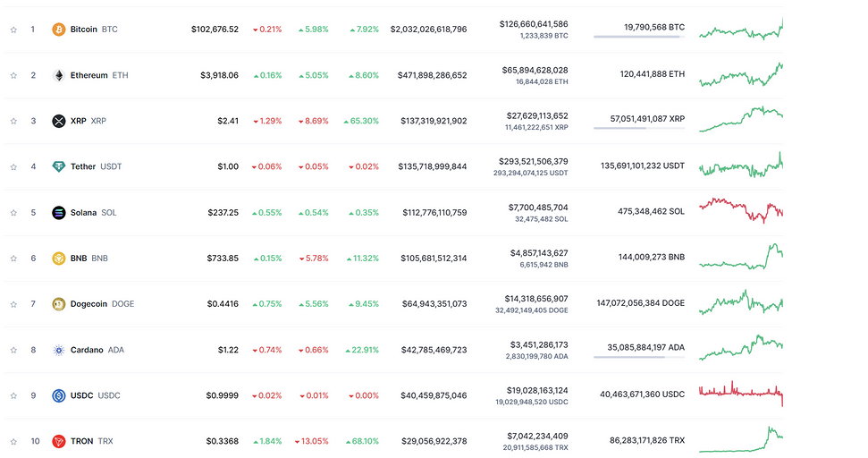Click XRP circulating supply progress bar
This screenshot has height=458, width=868.
tap(638, 128)
